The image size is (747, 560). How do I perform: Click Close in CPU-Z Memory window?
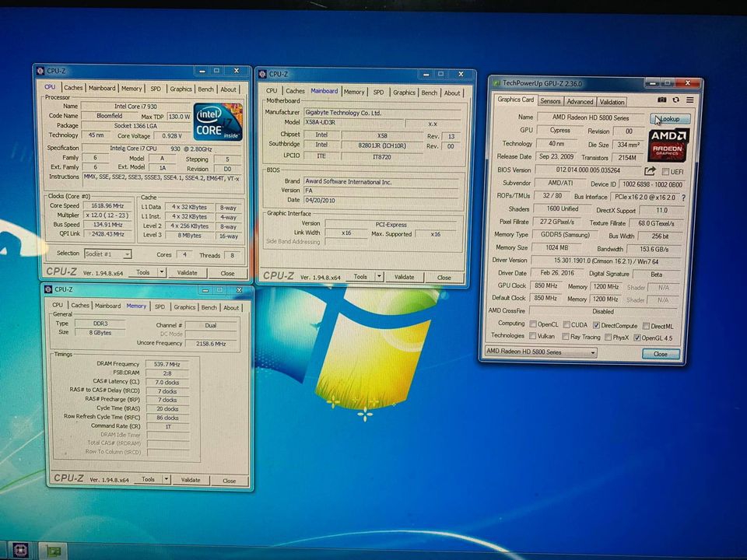pos(229,481)
